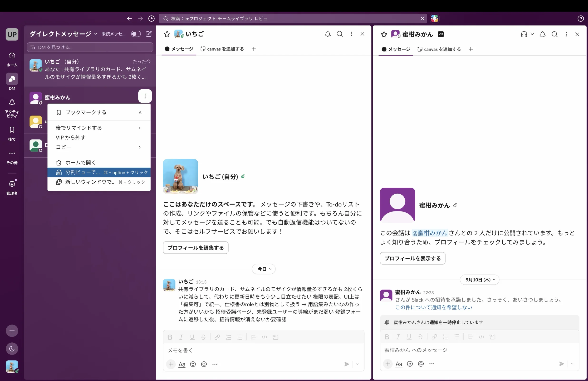The width and height of the screenshot is (588, 381).
Task: Open the history clock icon
Action: [152, 19]
